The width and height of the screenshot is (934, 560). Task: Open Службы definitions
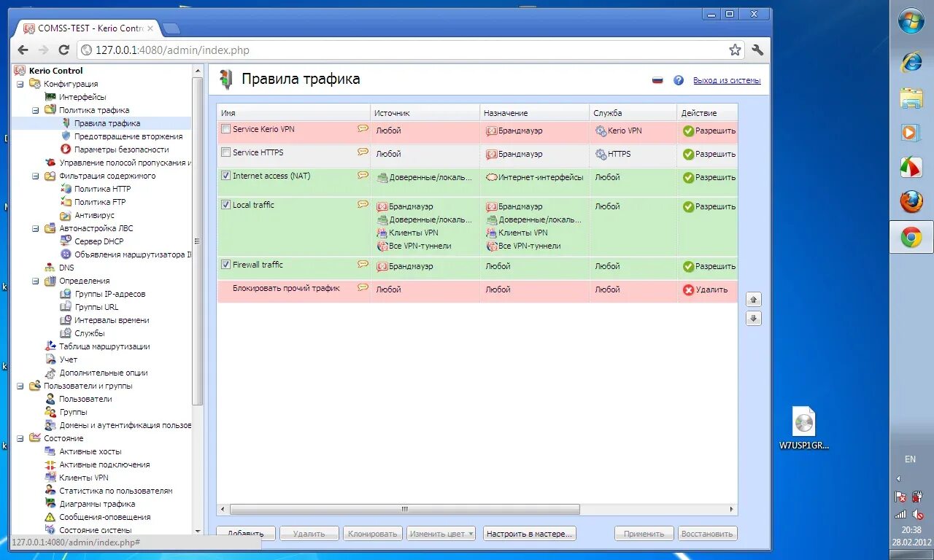coord(89,333)
